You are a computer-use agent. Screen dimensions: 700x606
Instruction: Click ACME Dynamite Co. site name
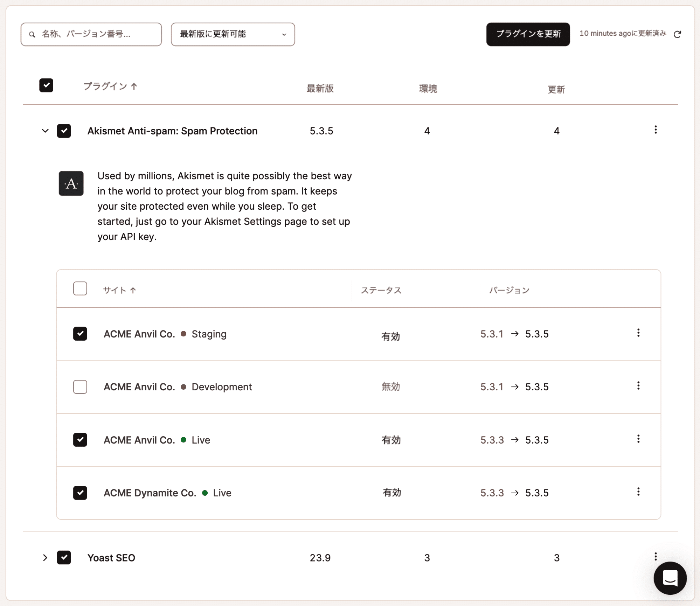point(150,493)
